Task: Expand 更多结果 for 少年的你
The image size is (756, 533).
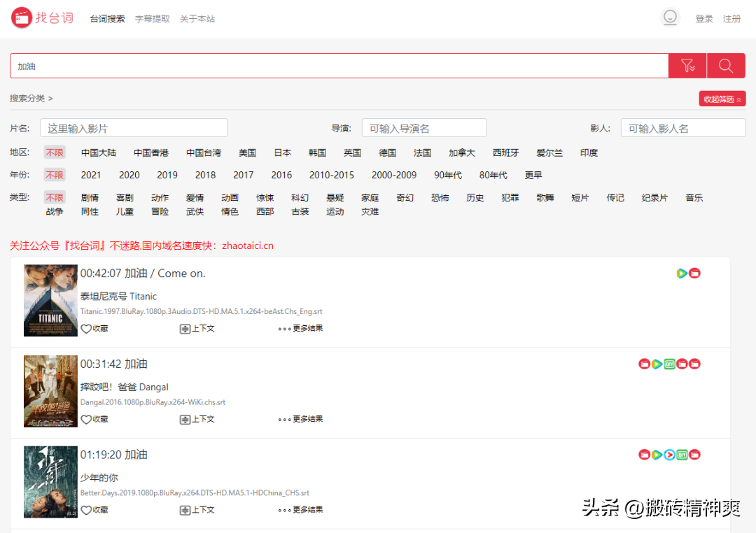Action: pyautogui.click(x=300, y=510)
